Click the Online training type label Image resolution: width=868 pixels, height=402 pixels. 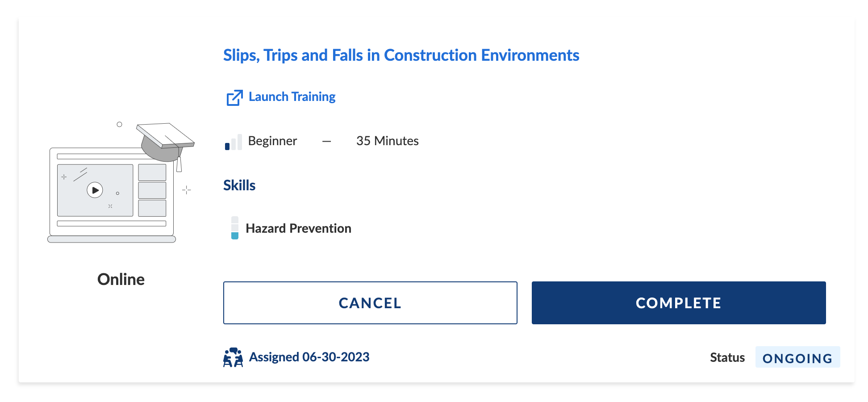pyautogui.click(x=121, y=280)
